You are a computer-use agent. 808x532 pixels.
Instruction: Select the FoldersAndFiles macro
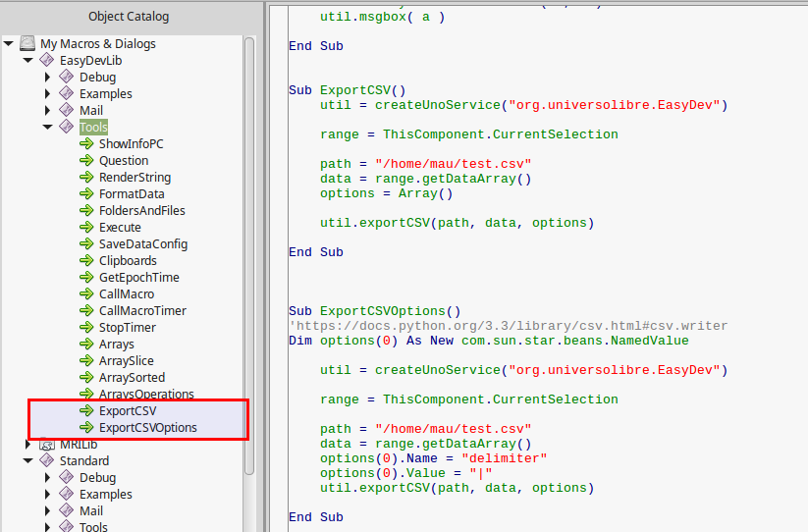(141, 211)
